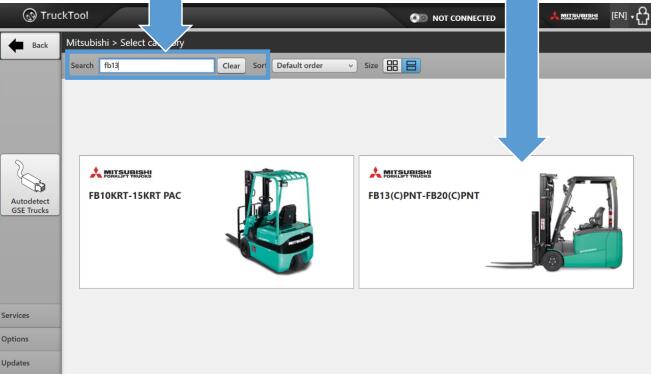Screen dimensions: 651x374
Task: Start Autodetect GSE Trucks
Action: click(30, 185)
